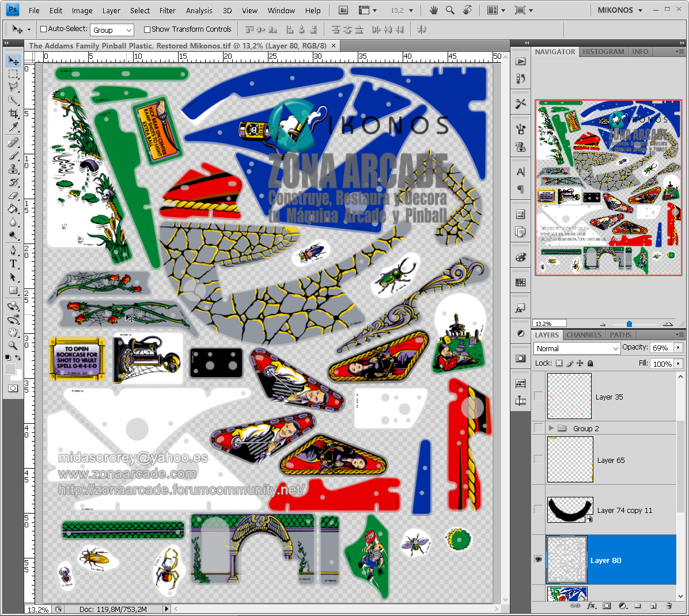
Task: Enable Show Transform Controls checkbox
Action: point(147,29)
